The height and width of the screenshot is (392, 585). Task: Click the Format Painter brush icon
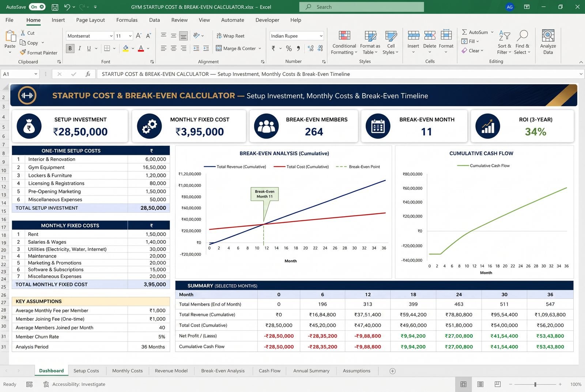click(x=23, y=52)
